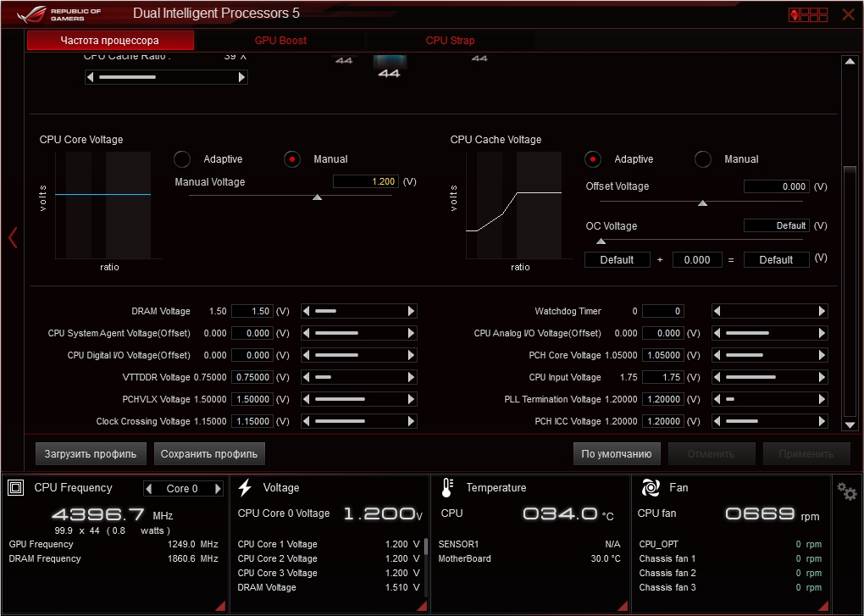The height and width of the screenshot is (616, 864).
Task: Select next core with right arrow
Action: pyautogui.click(x=219, y=488)
